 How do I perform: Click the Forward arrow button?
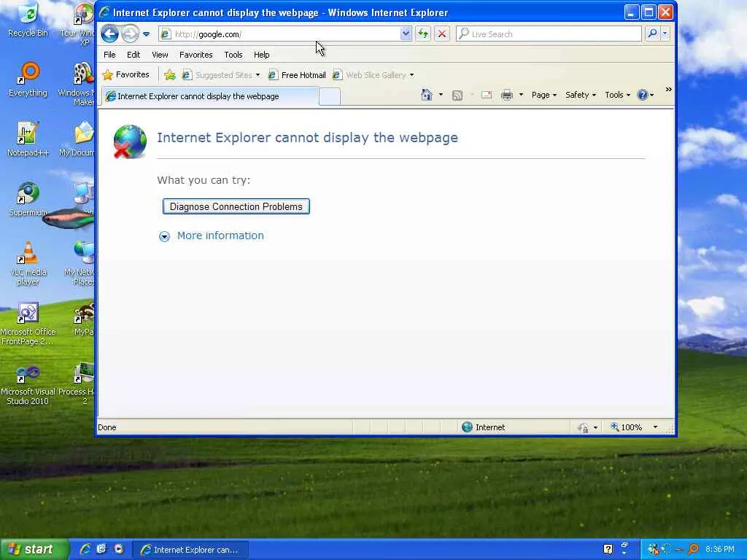pyautogui.click(x=130, y=34)
